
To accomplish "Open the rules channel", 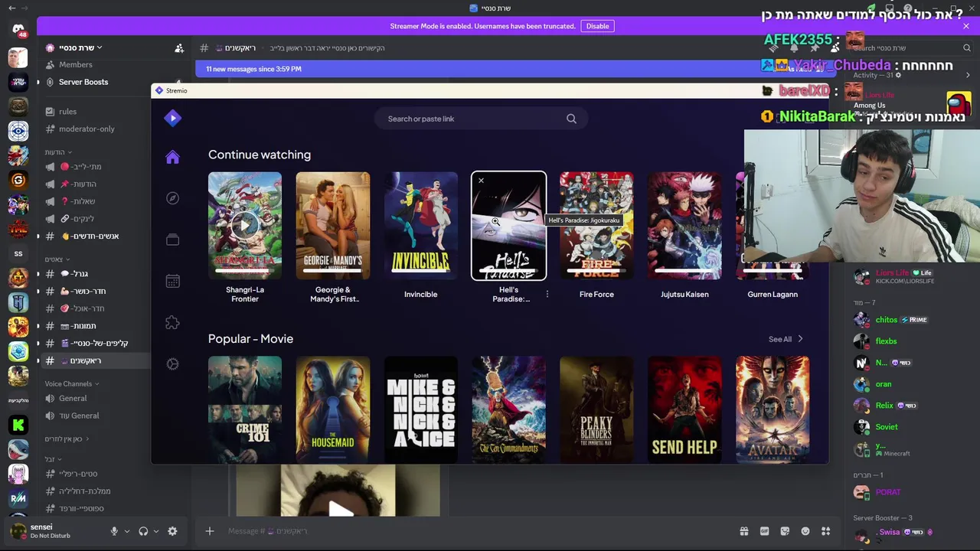I will 67,111.
